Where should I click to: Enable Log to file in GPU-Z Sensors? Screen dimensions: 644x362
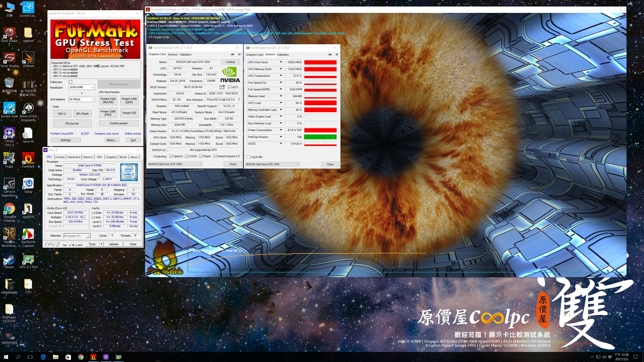point(248,157)
